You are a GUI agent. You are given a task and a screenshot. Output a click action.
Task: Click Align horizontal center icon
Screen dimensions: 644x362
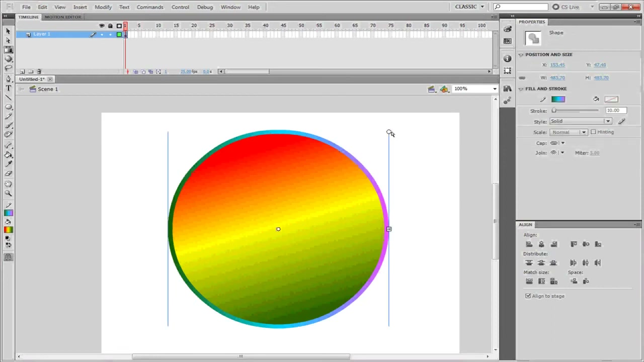[541, 244]
